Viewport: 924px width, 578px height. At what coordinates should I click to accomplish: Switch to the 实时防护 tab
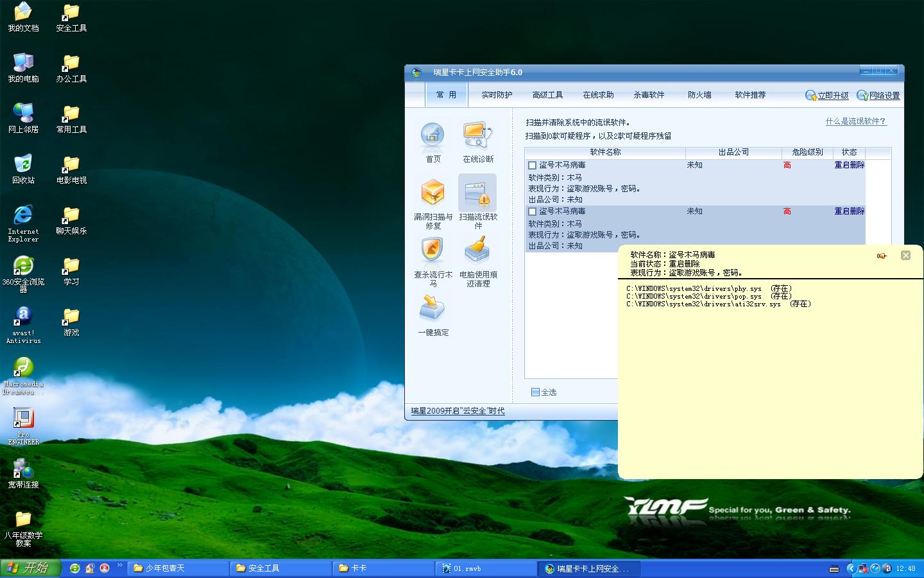tap(497, 95)
